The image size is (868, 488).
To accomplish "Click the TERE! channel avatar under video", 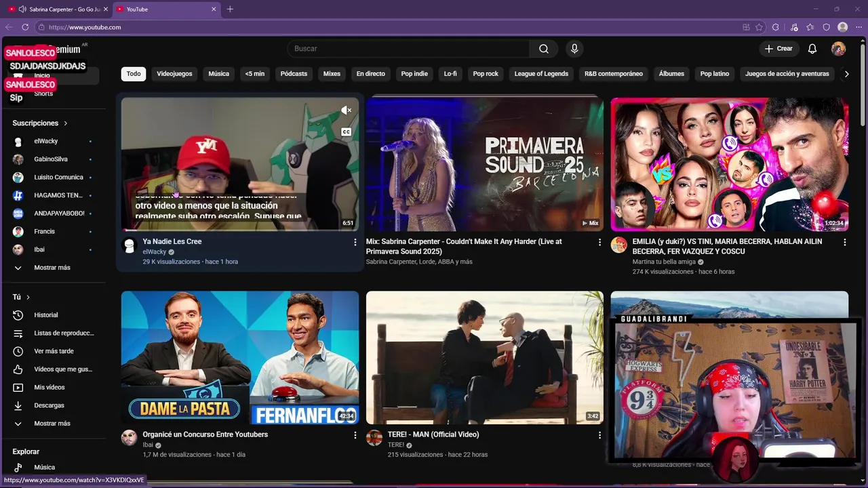I will [x=374, y=438].
